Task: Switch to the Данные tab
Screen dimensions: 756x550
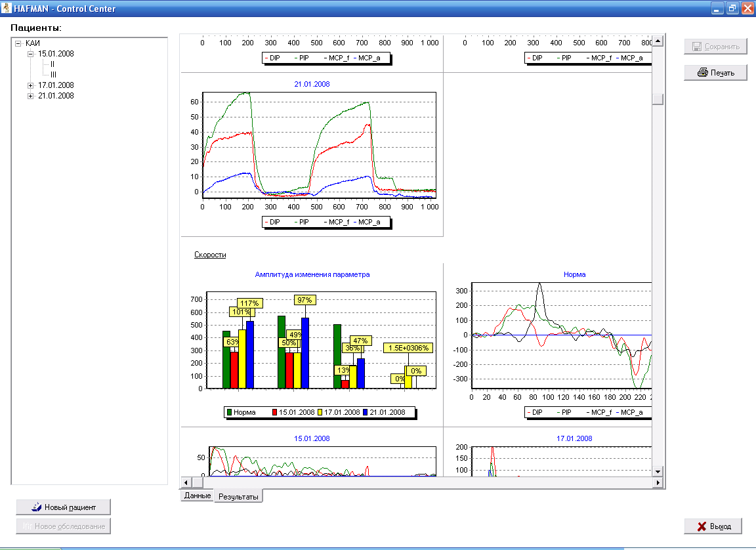Action: click(197, 496)
